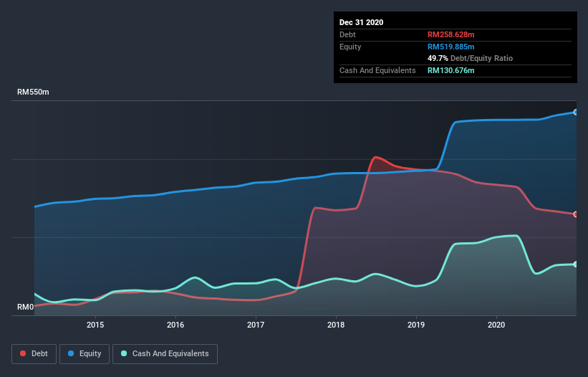
Task: Select the 2020 x-axis label
Action: [x=496, y=325]
